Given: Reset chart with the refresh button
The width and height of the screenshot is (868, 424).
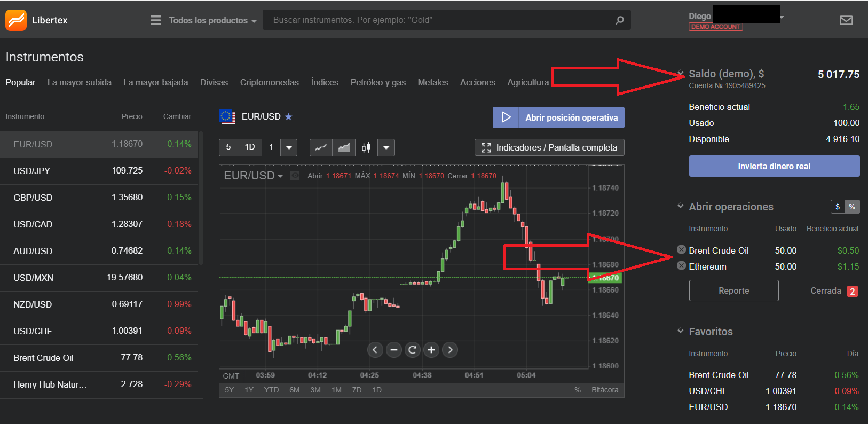Looking at the screenshot, I should (x=413, y=350).
